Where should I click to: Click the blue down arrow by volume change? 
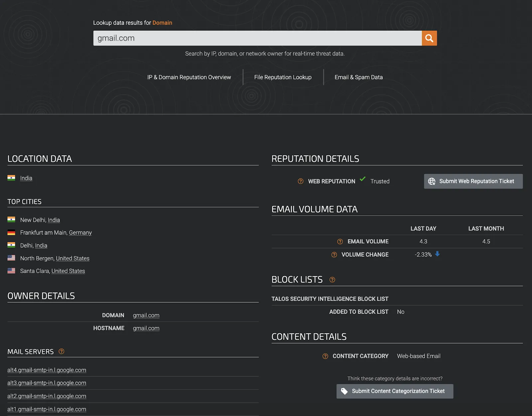tap(438, 254)
